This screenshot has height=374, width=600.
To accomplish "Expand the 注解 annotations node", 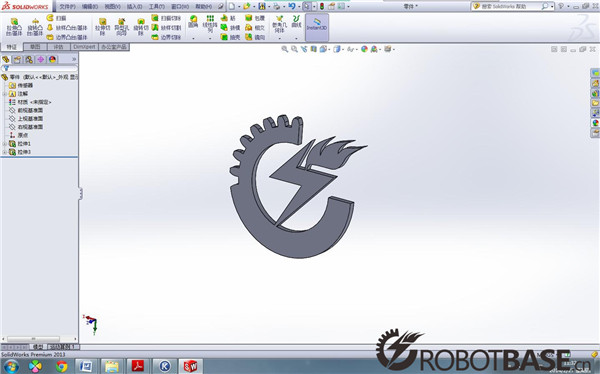I will [x=4, y=93].
